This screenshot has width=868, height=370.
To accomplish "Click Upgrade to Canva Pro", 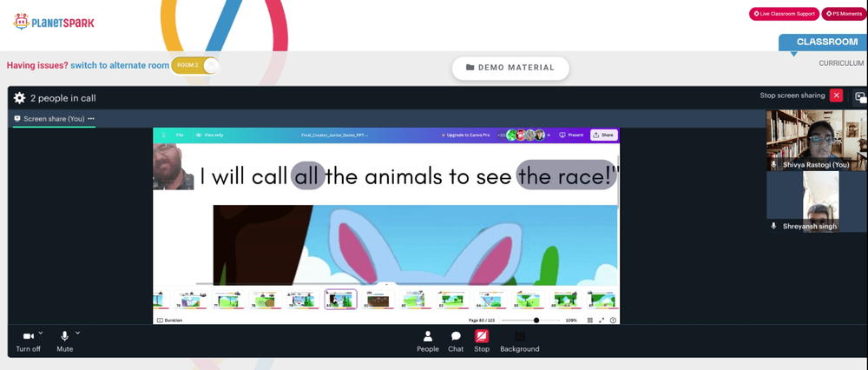I will 465,135.
